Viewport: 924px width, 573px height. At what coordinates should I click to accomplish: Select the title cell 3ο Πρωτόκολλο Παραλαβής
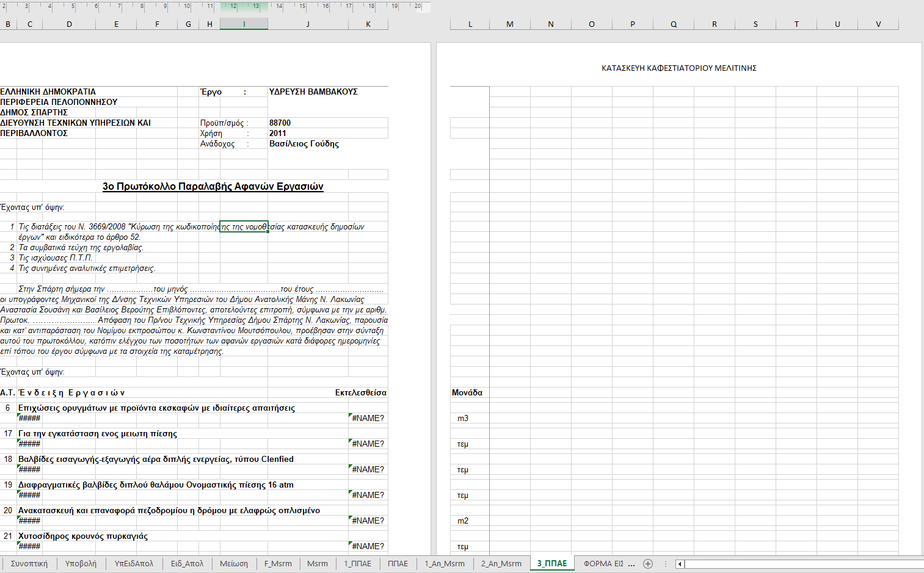point(213,187)
